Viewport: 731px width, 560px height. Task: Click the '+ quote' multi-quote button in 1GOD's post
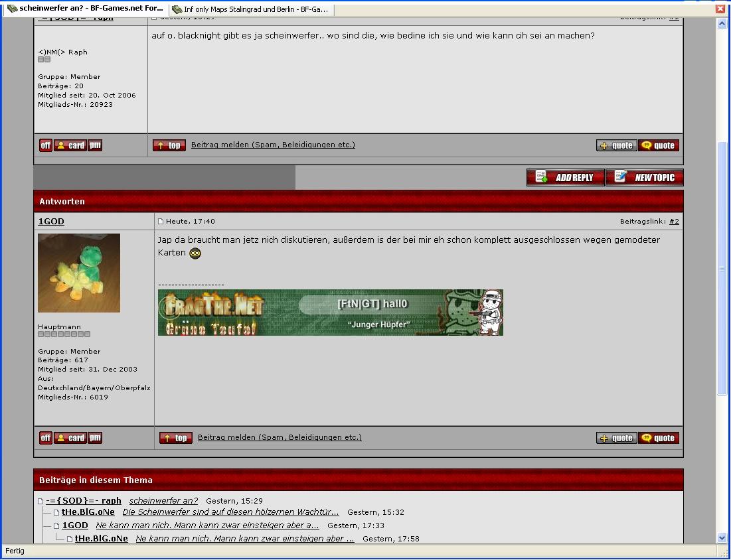(616, 438)
